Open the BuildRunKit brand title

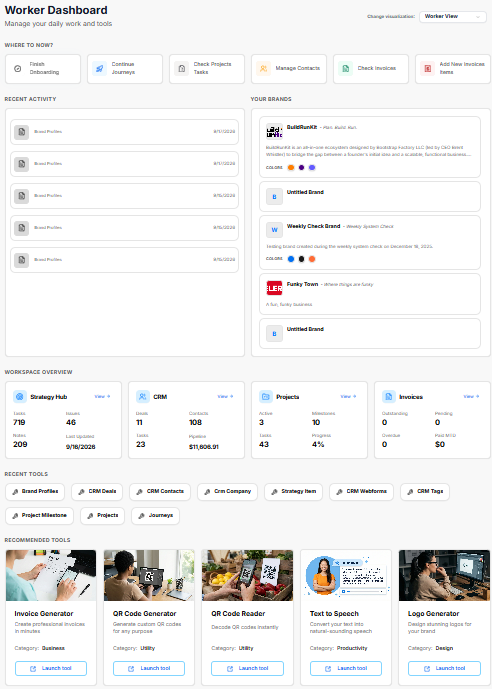coord(302,127)
